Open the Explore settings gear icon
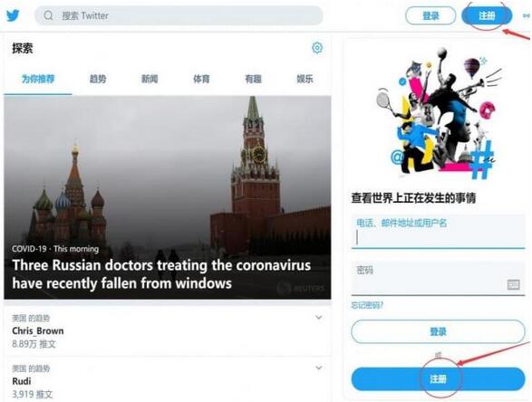The image size is (532, 402). pos(317,48)
